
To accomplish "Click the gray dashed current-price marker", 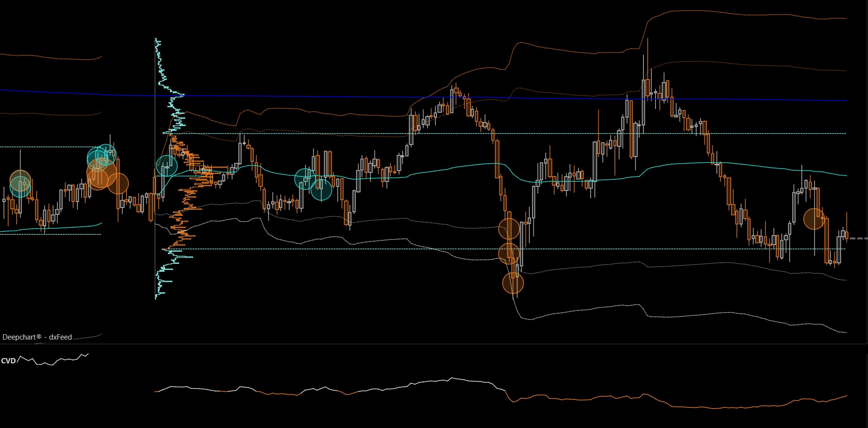I will (x=858, y=239).
